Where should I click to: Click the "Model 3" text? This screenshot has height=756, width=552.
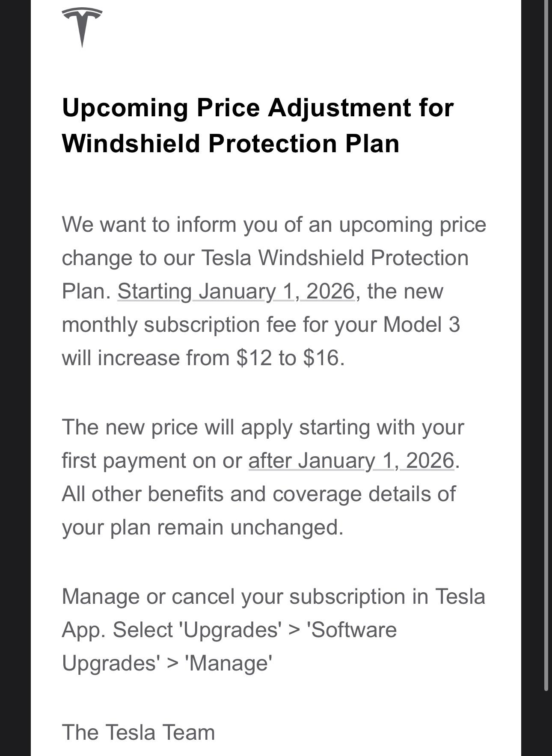coord(421,325)
